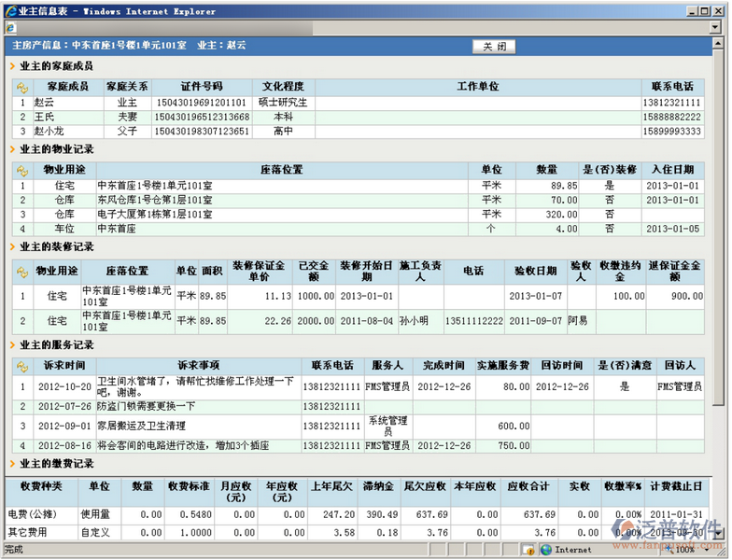The height and width of the screenshot is (560, 732).
Task: Click the page icon in the address bar
Action: pyautogui.click(x=10, y=29)
